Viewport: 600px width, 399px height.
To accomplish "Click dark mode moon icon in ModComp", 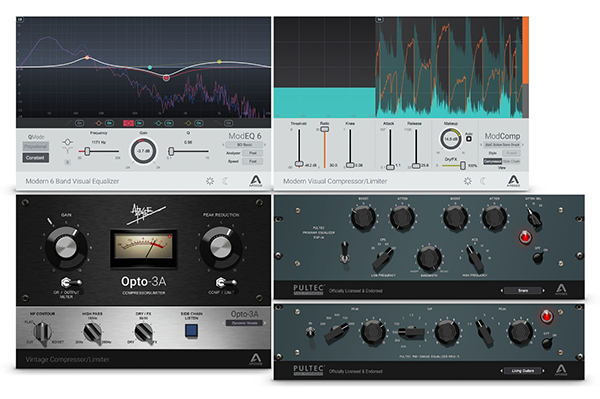I will pos(483,181).
